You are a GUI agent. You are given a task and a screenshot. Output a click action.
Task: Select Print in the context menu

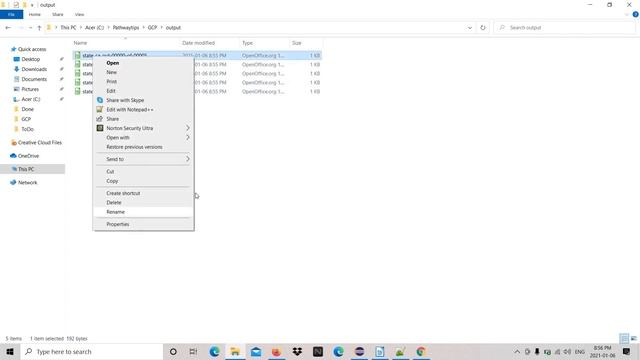coord(143,82)
